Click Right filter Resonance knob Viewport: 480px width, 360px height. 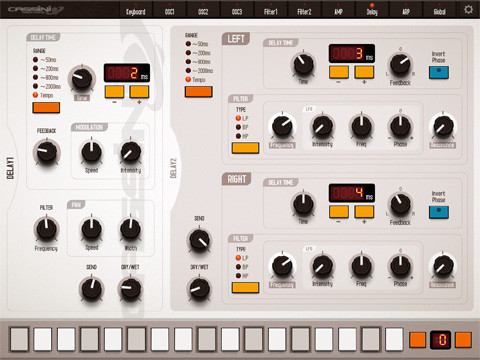443,266
